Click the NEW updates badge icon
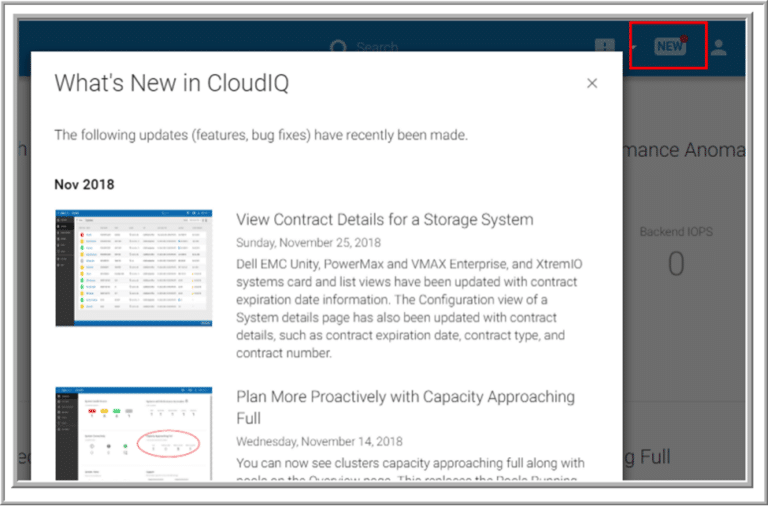The width and height of the screenshot is (768, 506). click(x=670, y=46)
